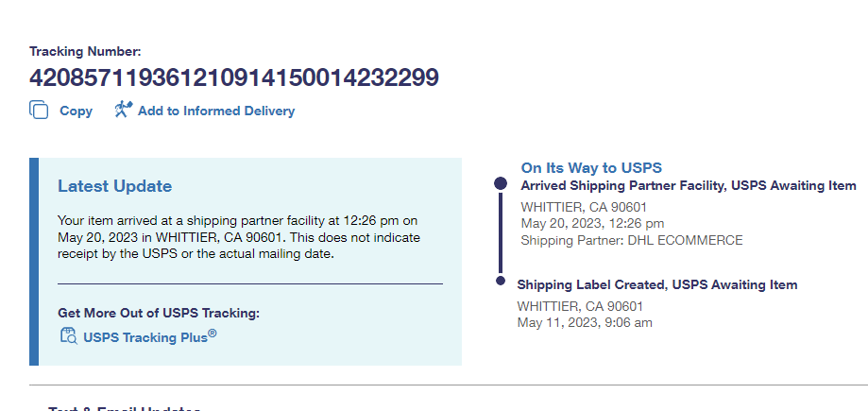The height and width of the screenshot is (411, 868).
Task: Select the tracking number 4208571193612109141500142322299
Action: tap(234, 77)
